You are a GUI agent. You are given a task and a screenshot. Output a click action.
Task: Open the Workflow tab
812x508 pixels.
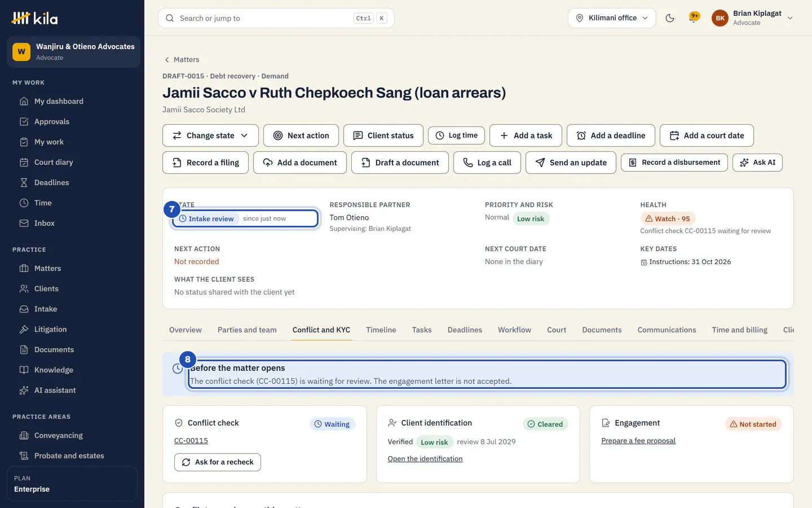[x=514, y=330]
